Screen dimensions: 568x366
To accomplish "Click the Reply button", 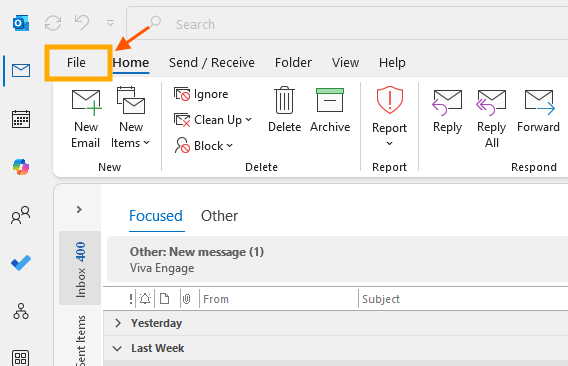I will [447, 112].
